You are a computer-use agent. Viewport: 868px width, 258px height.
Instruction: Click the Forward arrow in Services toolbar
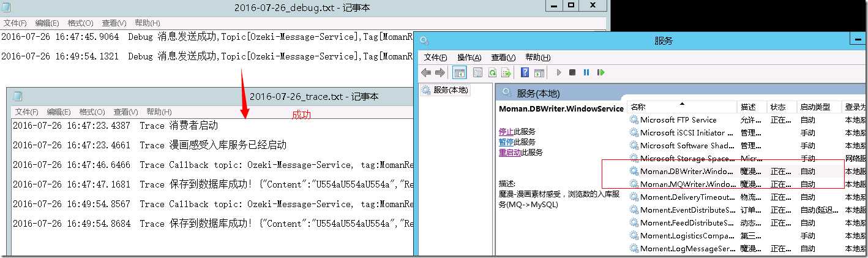pos(439,73)
